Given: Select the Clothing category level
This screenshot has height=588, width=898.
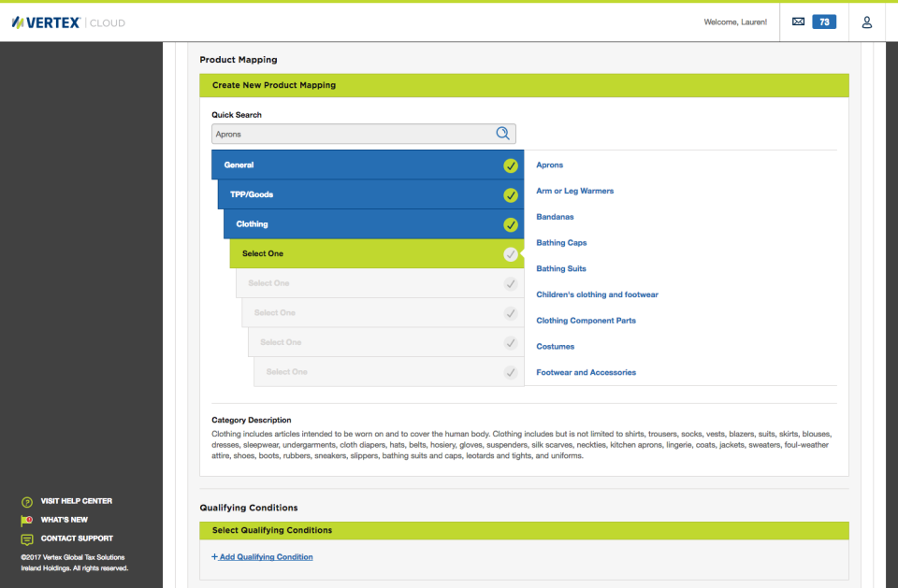Looking at the screenshot, I should click(x=373, y=223).
